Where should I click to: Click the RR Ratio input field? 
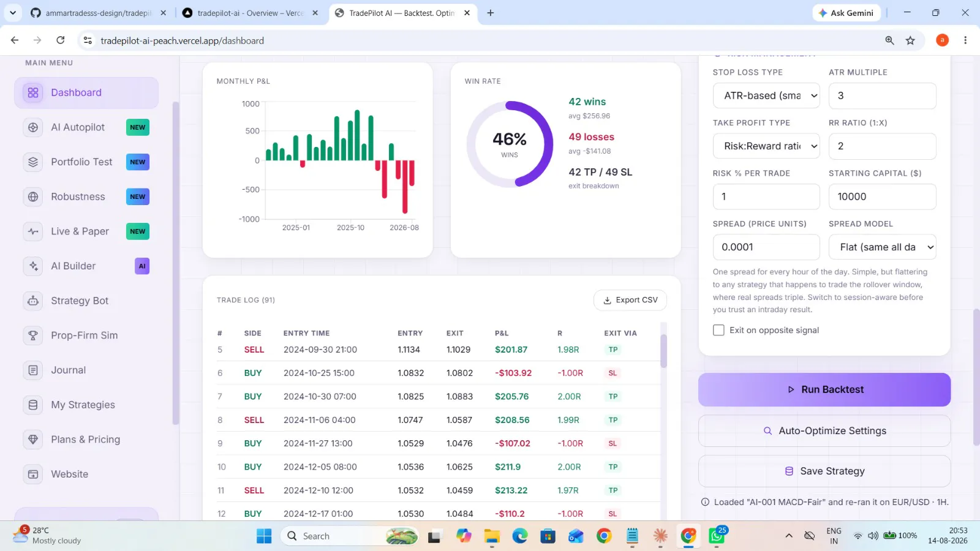pos(883,146)
